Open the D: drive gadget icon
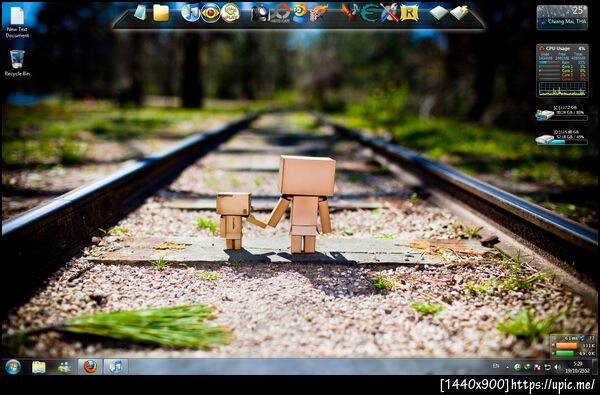This screenshot has width=600, height=395. coord(545,140)
